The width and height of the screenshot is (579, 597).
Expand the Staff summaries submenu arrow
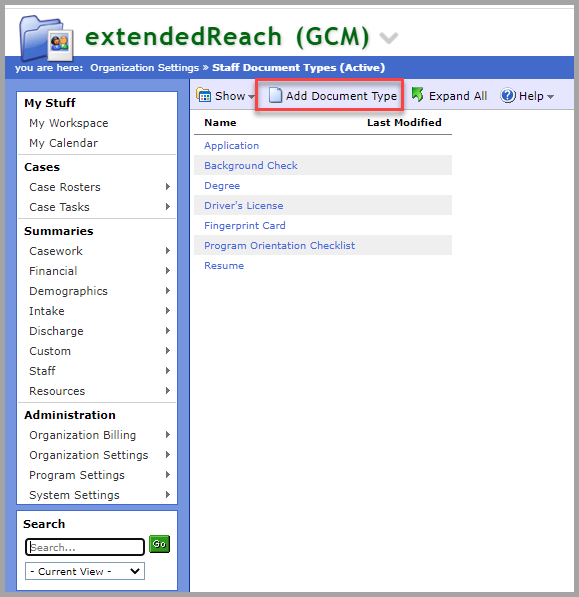point(167,370)
